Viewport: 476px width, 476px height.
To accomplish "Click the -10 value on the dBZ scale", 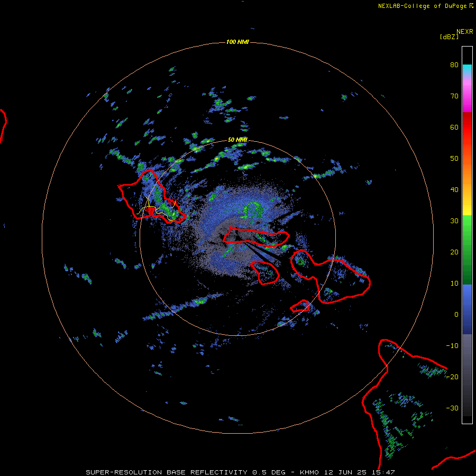I will click(452, 346).
